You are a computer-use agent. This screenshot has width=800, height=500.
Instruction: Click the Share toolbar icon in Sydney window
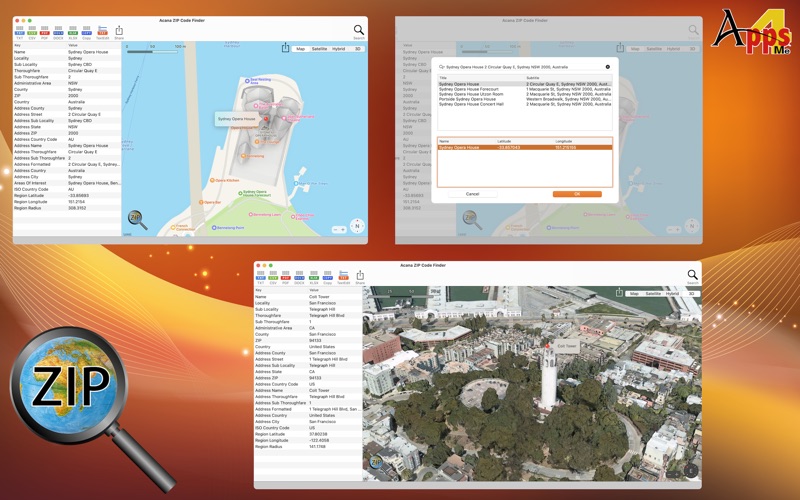[119, 33]
